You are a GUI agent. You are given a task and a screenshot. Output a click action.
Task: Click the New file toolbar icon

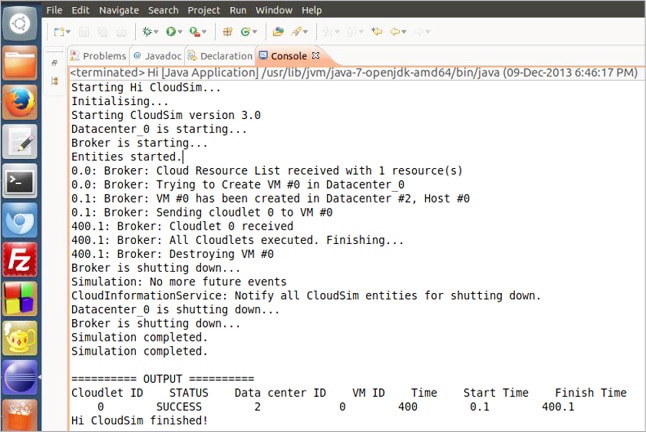tap(60, 32)
